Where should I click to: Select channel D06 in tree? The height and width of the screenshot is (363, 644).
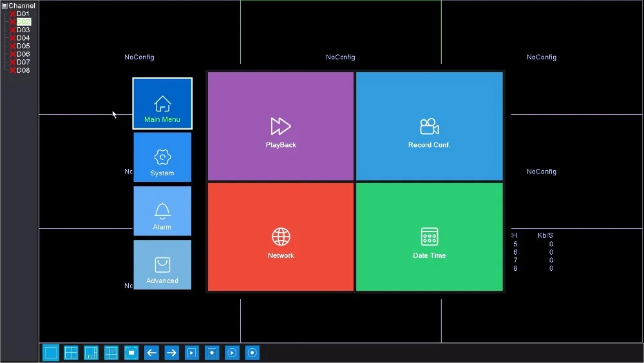point(23,54)
